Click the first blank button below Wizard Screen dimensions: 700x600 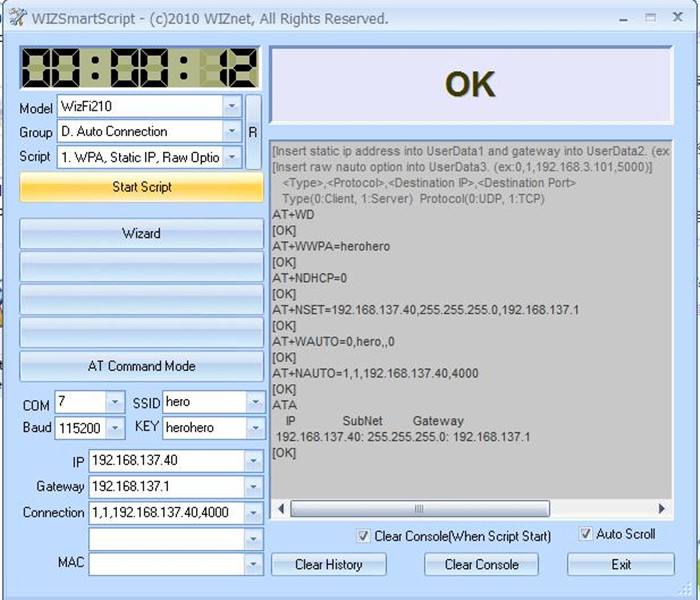pyautogui.click(x=142, y=267)
